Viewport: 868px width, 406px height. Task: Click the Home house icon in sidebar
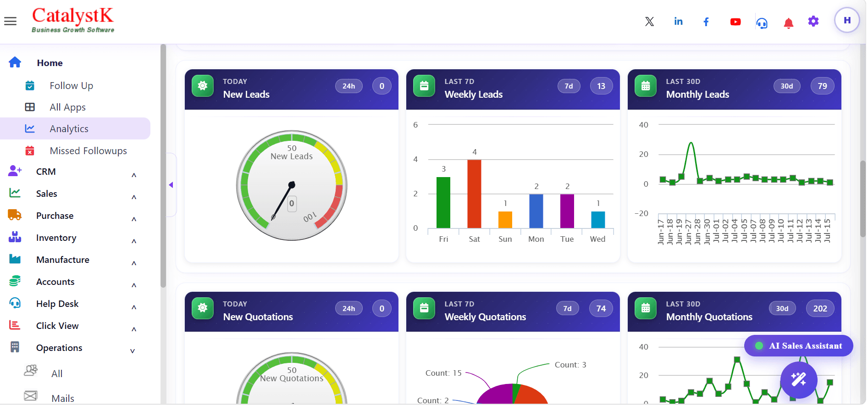15,62
